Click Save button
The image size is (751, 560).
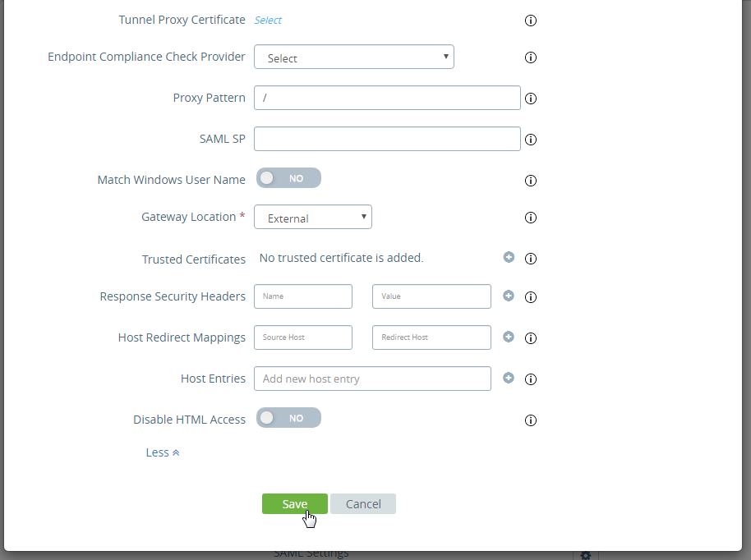[x=294, y=504]
